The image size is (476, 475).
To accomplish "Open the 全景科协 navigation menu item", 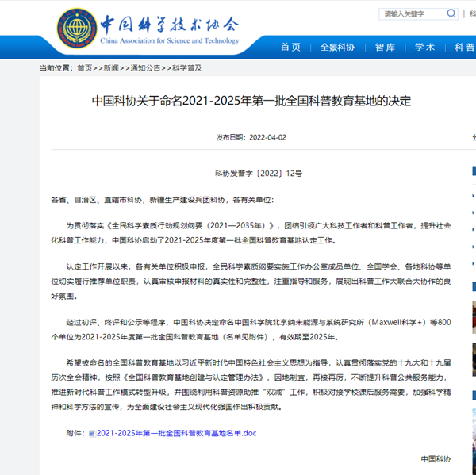I will (x=337, y=47).
